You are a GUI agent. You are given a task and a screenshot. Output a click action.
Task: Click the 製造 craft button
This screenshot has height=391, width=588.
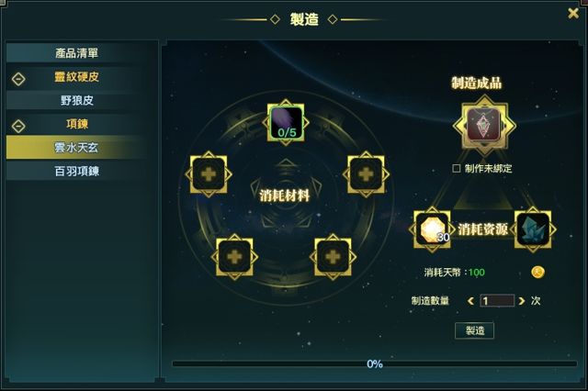[x=475, y=330]
